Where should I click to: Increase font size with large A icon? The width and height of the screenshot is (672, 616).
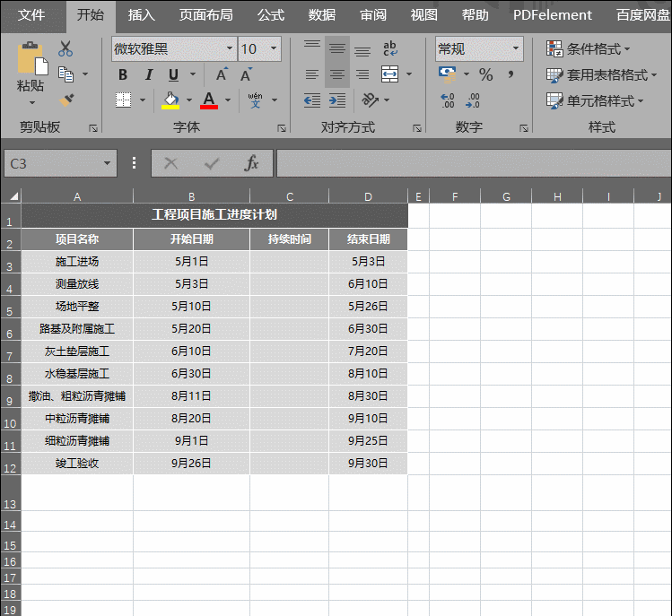coord(222,74)
